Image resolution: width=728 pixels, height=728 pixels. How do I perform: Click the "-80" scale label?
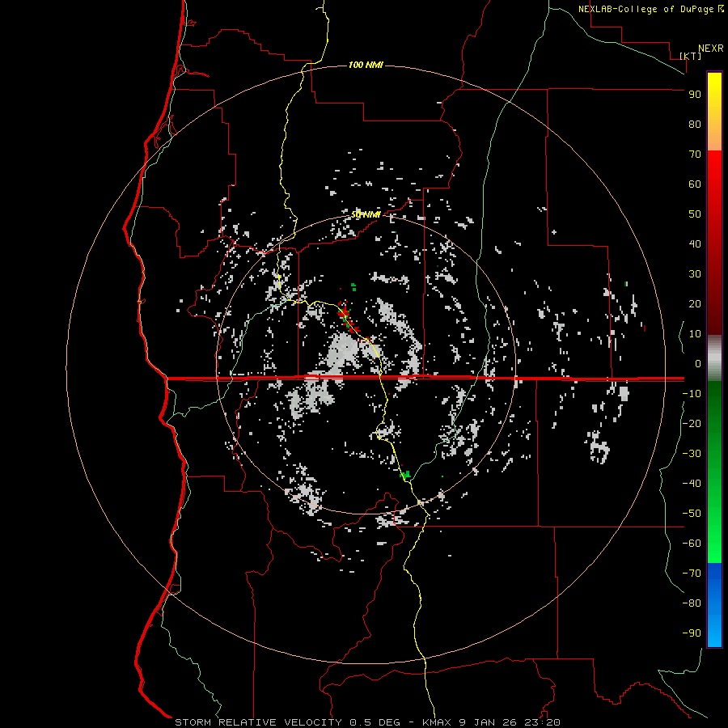(x=692, y=603)
